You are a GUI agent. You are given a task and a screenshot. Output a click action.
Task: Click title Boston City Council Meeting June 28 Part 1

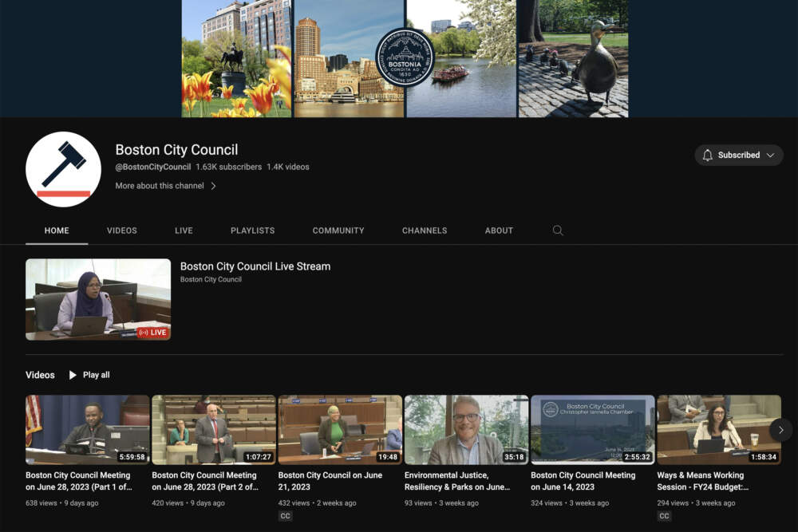(x=79, y=481)
